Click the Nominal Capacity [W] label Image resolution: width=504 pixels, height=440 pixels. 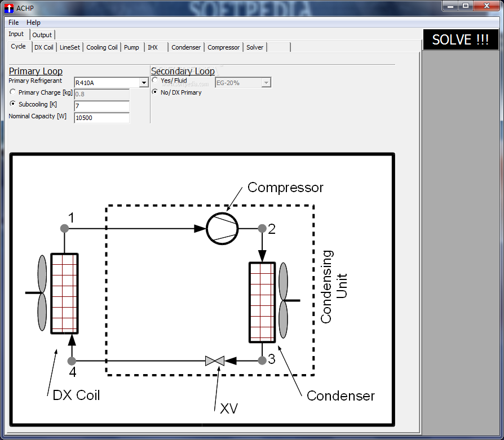pos(37,116)
